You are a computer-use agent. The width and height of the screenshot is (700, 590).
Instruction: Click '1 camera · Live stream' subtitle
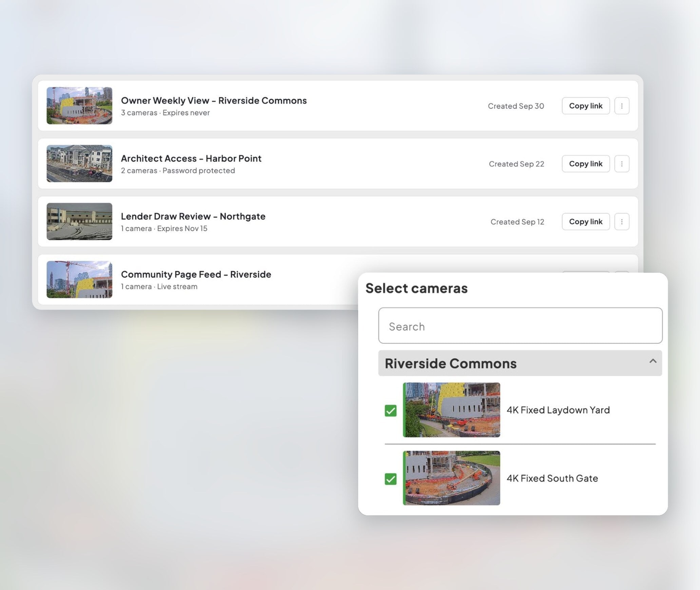pos(159,287)
